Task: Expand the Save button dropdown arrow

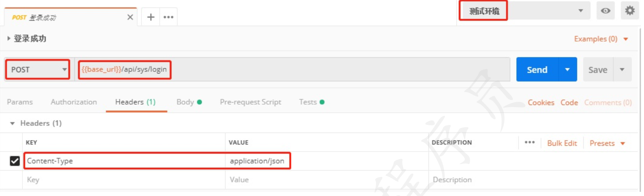Action: [622, 69]
